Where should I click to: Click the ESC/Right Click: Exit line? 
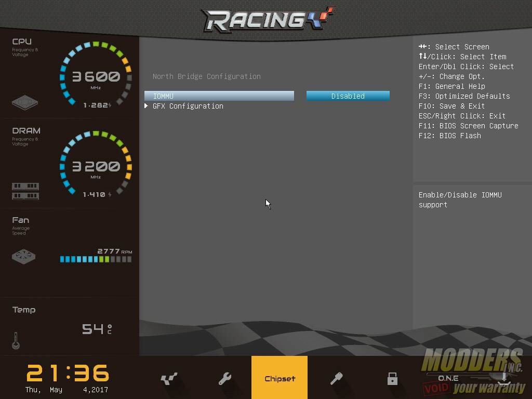pyautogui.click(x=462, y=116)
